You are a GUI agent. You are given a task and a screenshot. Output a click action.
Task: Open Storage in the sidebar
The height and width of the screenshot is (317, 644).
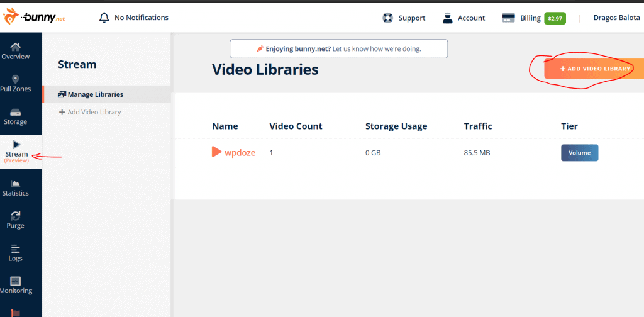(16, 116)
